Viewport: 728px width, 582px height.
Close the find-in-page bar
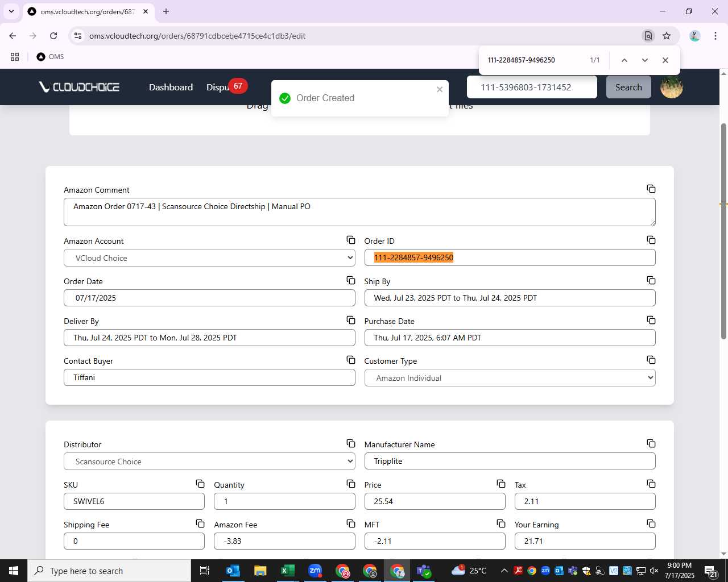[x=665, y=60]
